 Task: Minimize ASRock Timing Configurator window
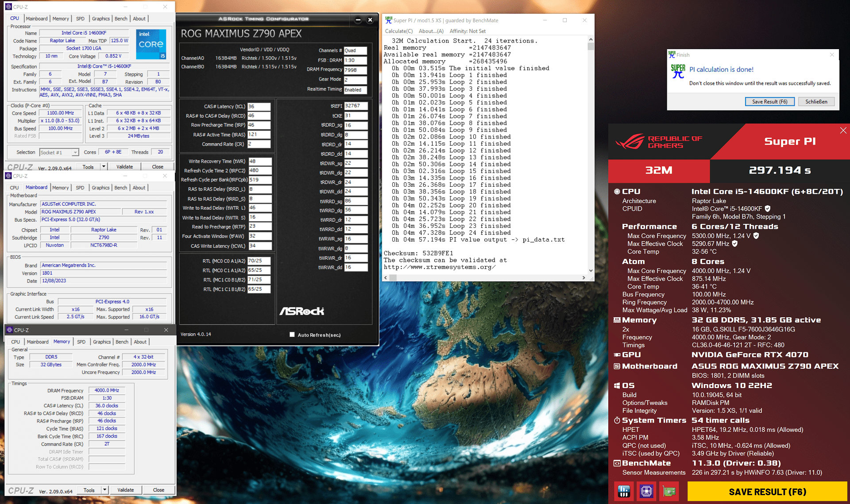coord(358,19)
